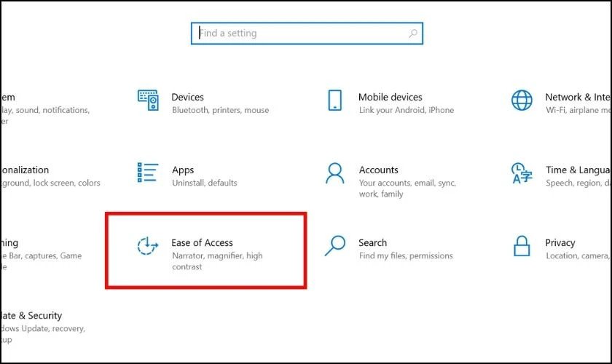Open the Ease of Access settings title
Image resolution: width=612 pixels, height=364 pixels.
(202, 242)
